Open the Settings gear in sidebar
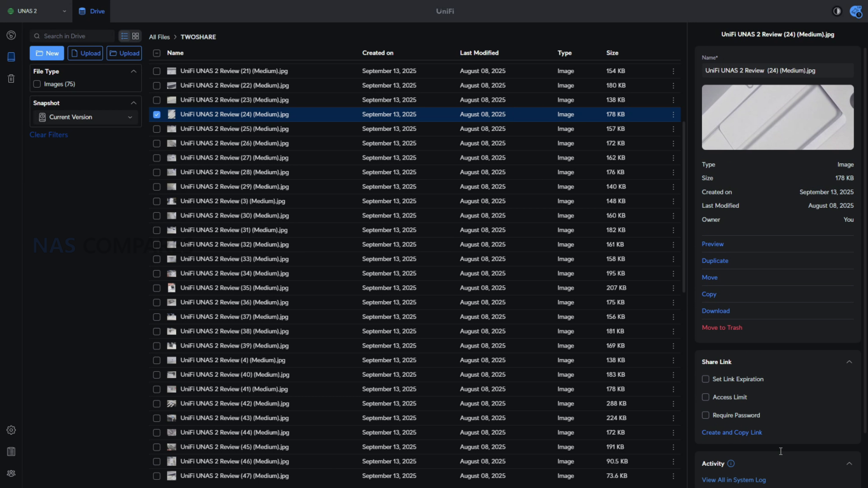 coord(11,430)
